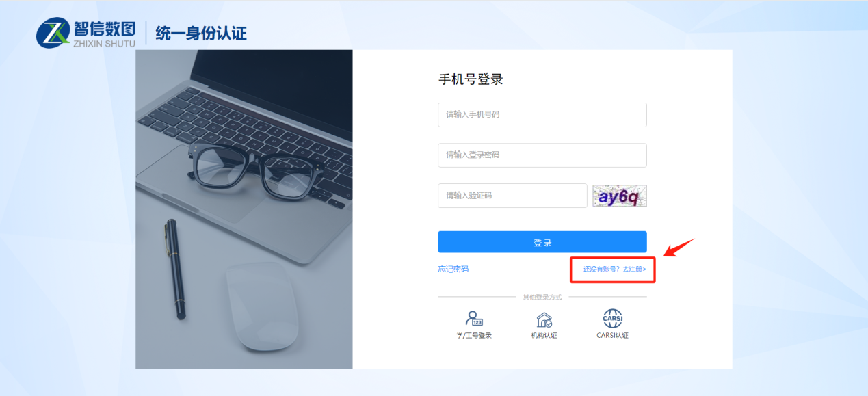
Task: Click the 其他登录方式 label
Action: [542, 298]
